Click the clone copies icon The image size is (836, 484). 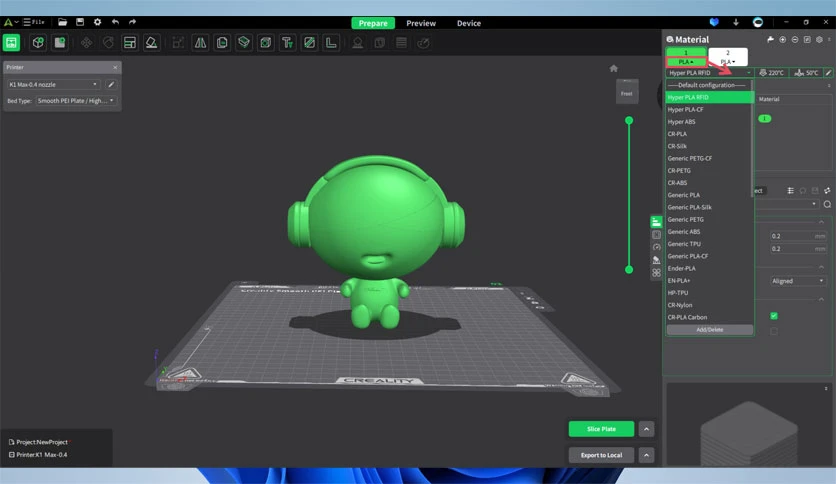click(222, 43)
